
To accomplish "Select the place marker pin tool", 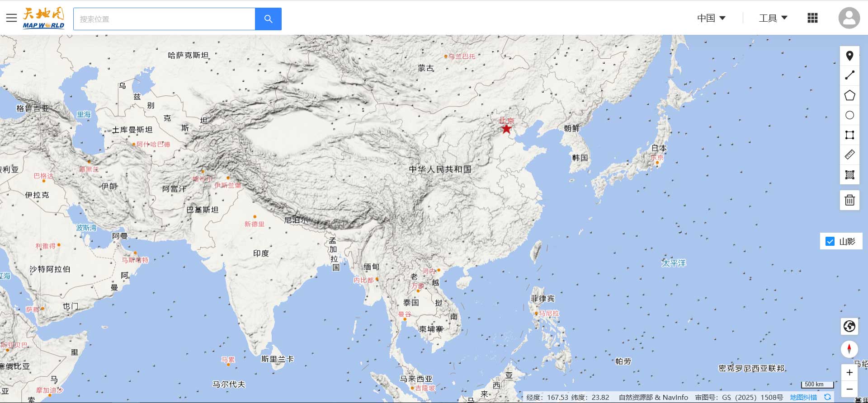I will (x=849, y=56).
